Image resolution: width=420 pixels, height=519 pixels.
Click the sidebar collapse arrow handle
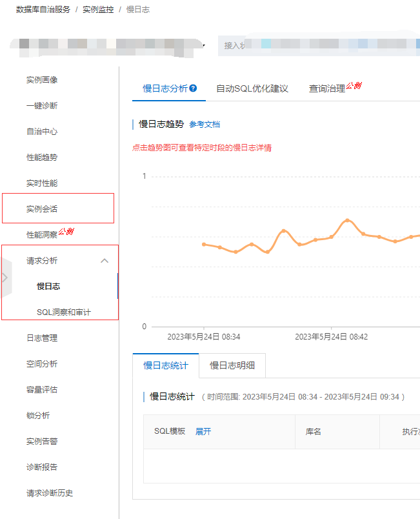point(5,278)
